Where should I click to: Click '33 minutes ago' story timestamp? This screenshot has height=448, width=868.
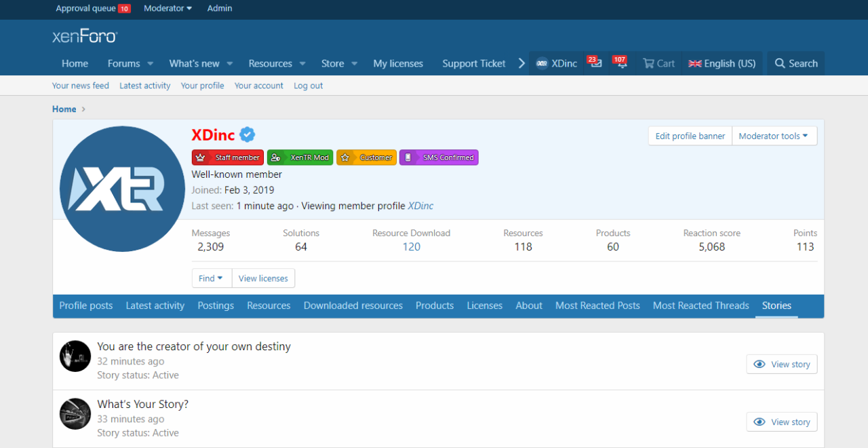tap(131, 419)
